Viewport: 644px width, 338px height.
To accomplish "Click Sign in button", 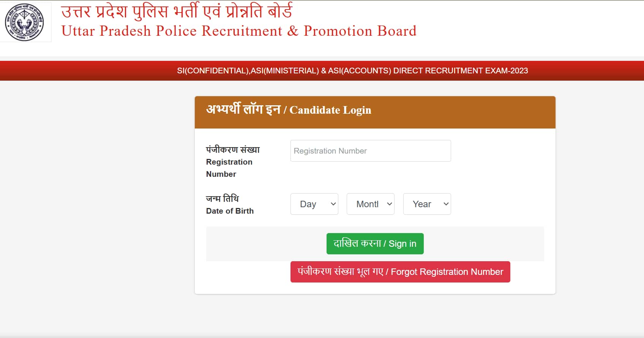I will click(375, 243).
